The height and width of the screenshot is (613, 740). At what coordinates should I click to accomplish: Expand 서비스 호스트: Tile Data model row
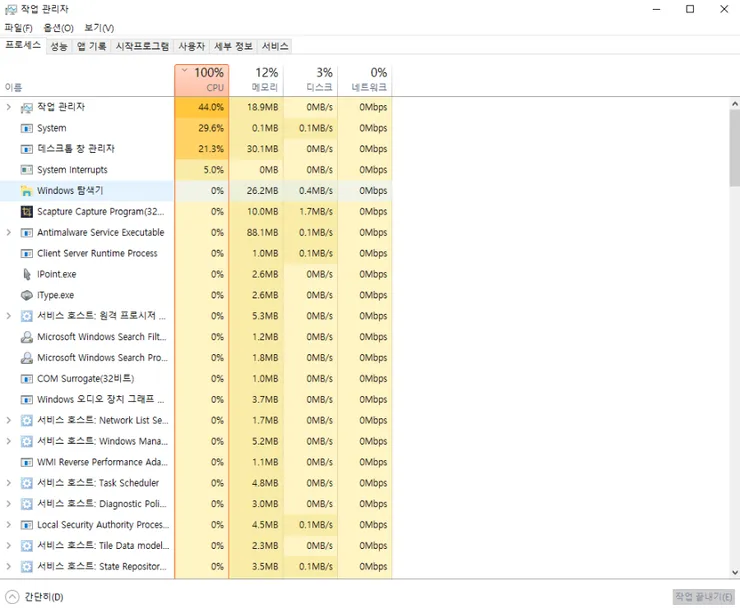tap(8, 546)
